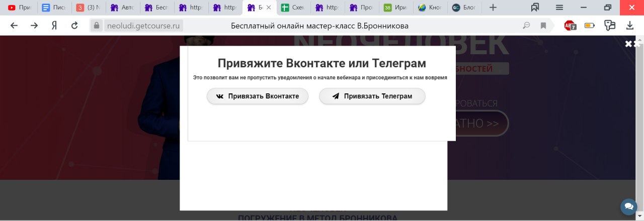Click the neoludi.getcourse.ru address field
644x221 pixels.
click(x=143, y=26)
